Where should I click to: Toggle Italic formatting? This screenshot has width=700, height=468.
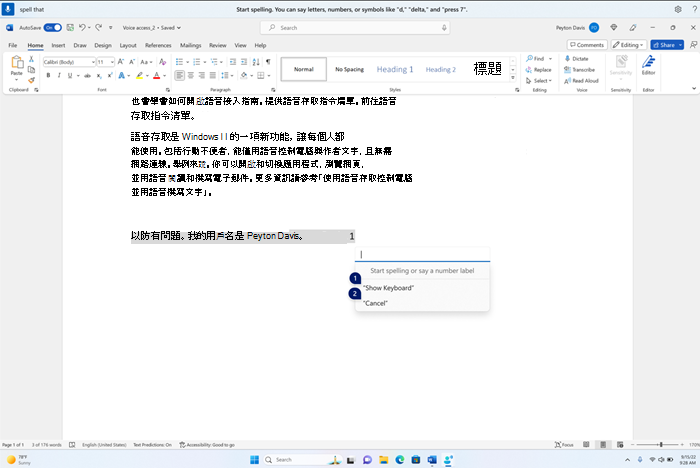59,75
